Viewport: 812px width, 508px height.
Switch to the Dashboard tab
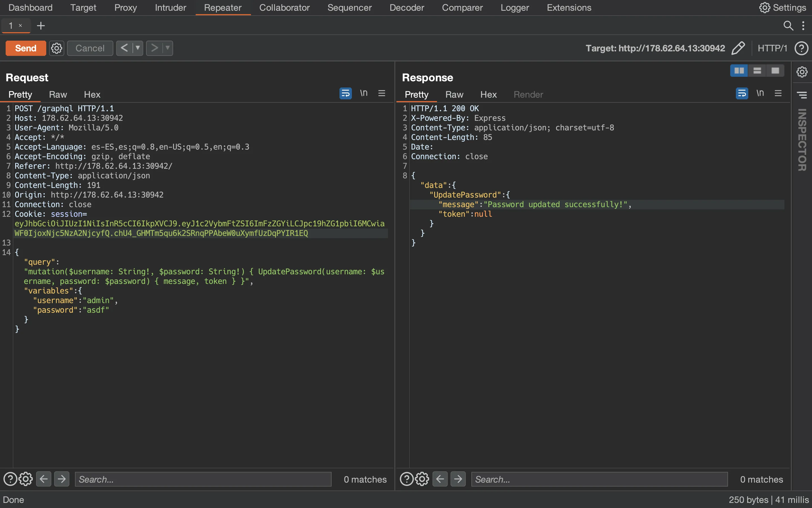[x=30, y=7]
